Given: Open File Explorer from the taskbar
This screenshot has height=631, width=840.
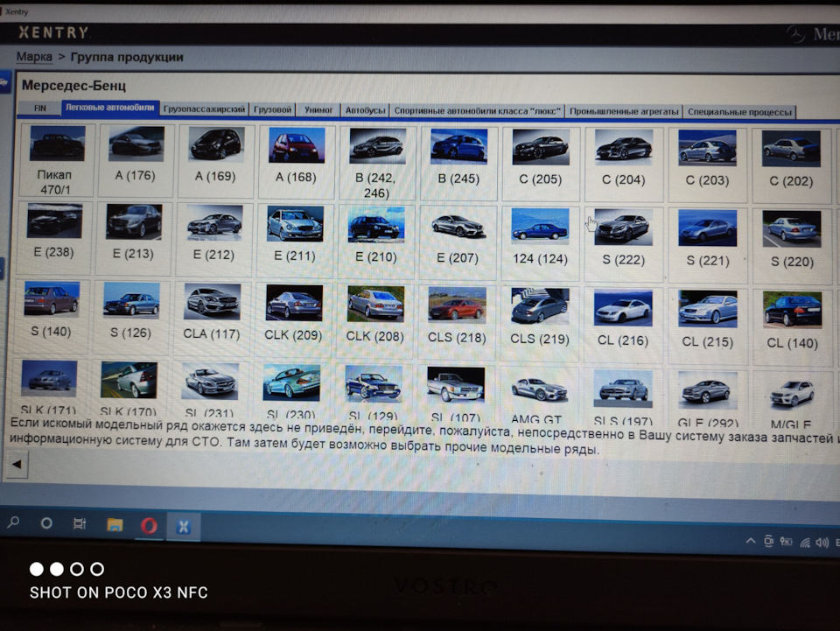Looking at the screenshot, I should point(114,525).
